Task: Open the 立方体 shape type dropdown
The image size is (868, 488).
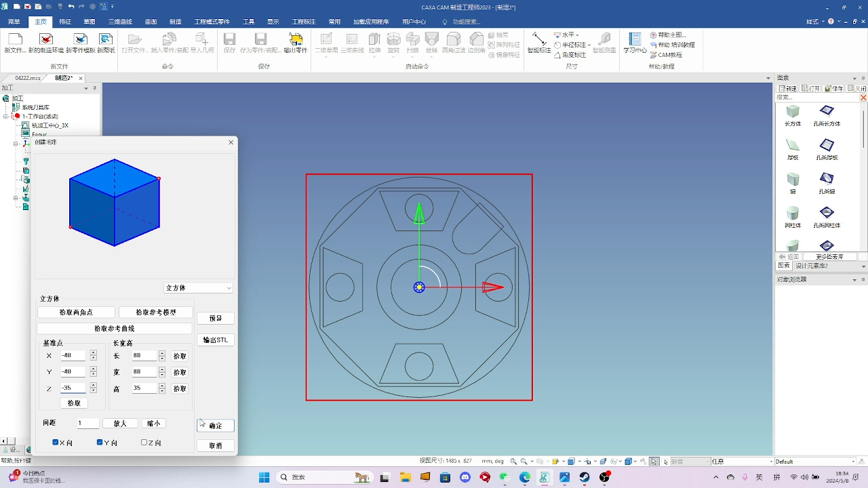Action: (x=199, y=288)
